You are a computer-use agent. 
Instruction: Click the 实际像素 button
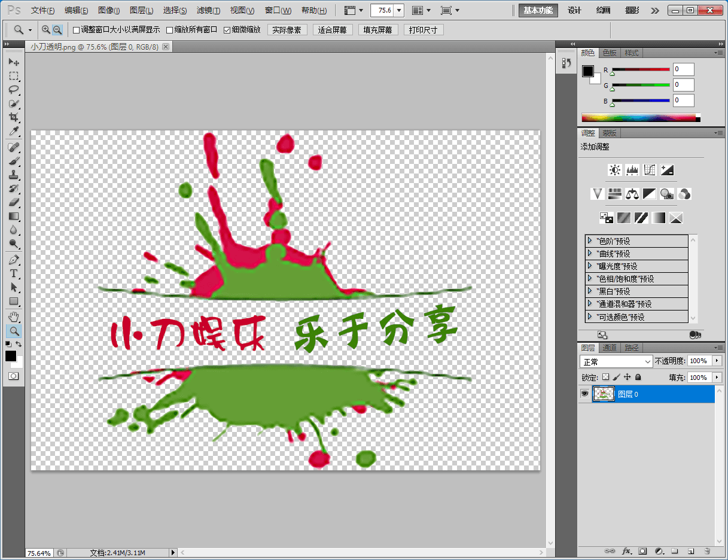[287, 30]
